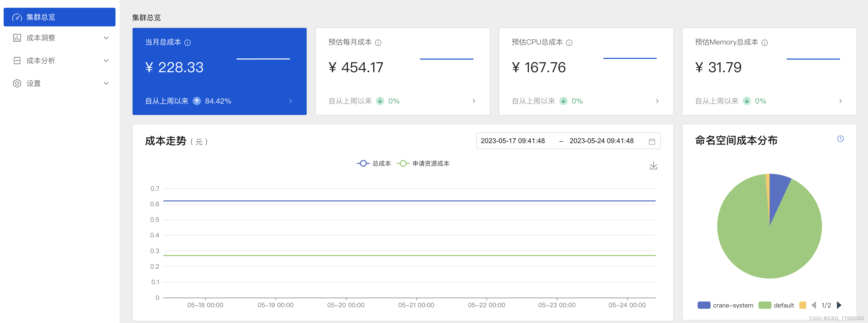The image size is (868, 323).
Task: Open 预估每月成本 card details arrow
Action: [474, 101]
